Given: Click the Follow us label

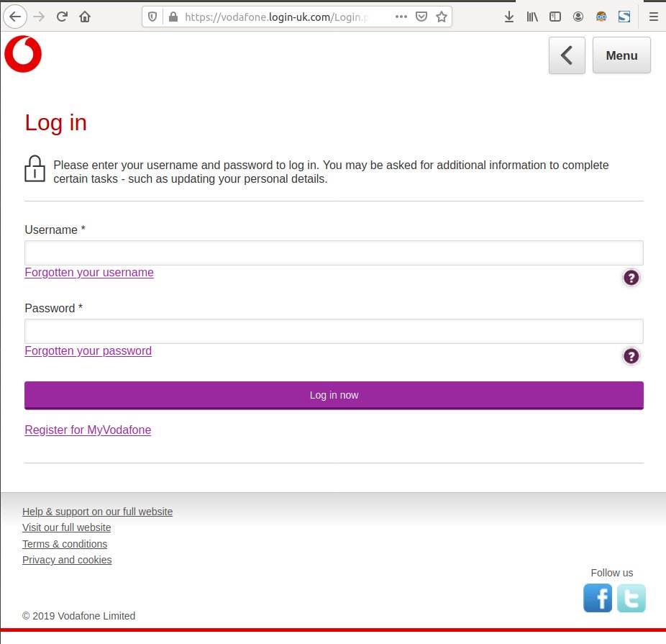Looking at the screenshot, I should tap(611, 573).
